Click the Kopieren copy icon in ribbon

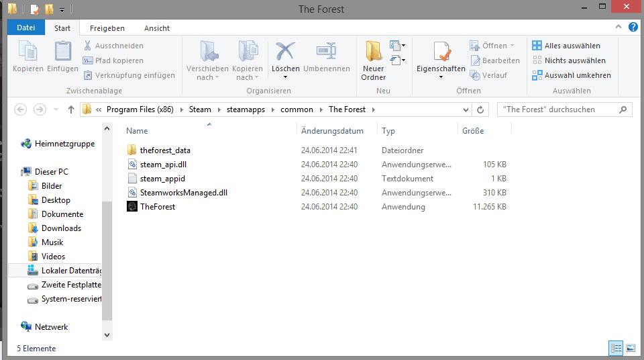(28, 52)
